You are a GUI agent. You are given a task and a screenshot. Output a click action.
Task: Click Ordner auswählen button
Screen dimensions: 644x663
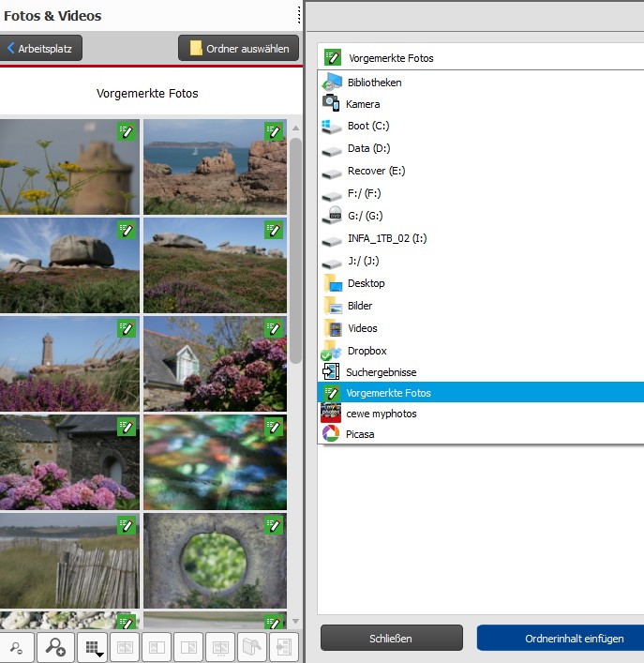pyautogui.click(x=239, y=49)
